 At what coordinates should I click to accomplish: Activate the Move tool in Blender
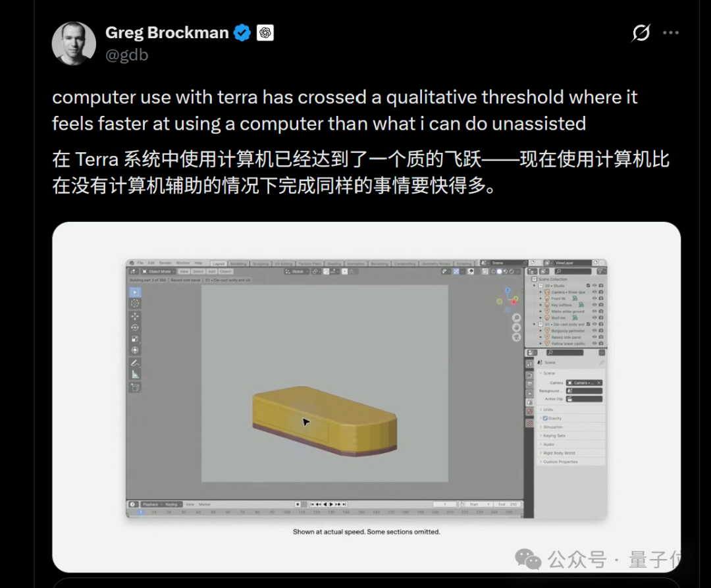[x=135, y=316]
